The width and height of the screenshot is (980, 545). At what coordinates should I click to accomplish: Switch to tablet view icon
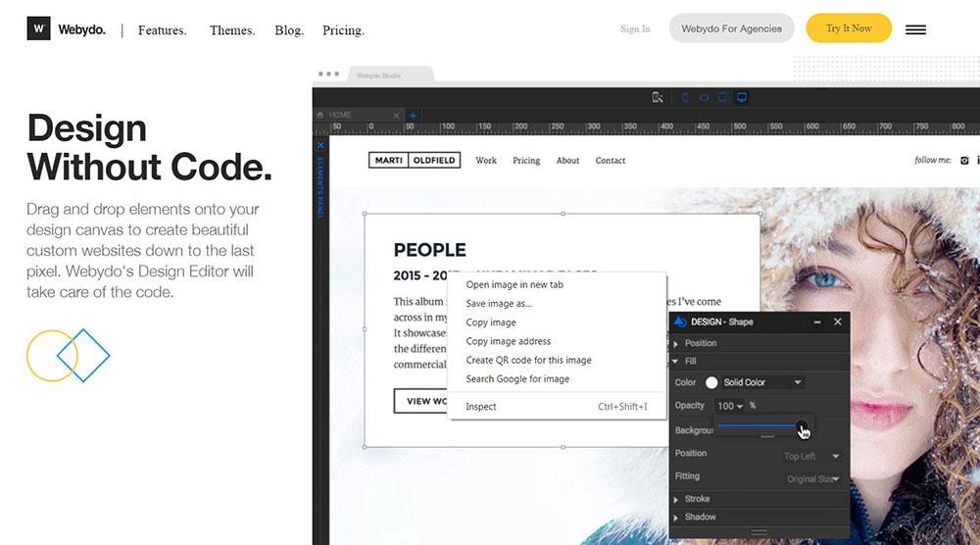(x=722, y=97)
